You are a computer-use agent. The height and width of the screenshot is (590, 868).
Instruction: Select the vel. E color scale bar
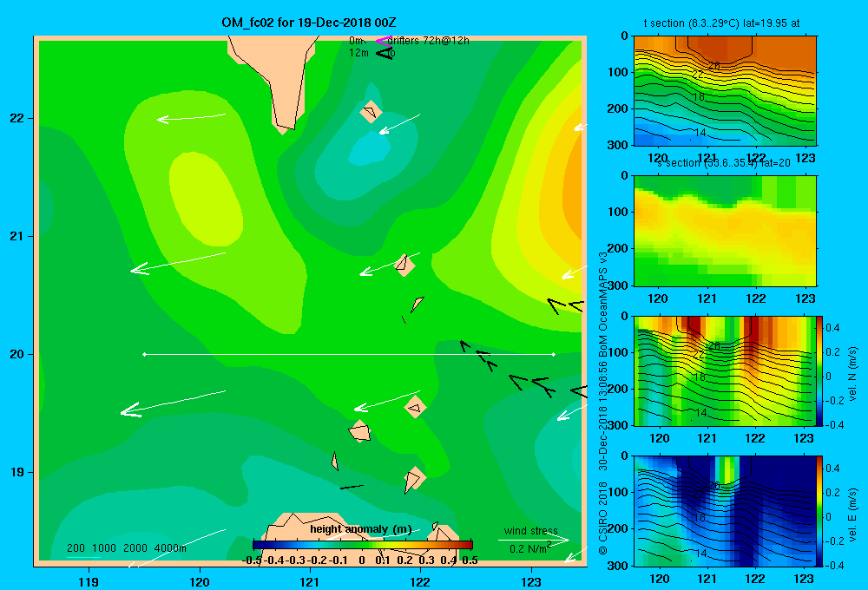pos(819,511)
